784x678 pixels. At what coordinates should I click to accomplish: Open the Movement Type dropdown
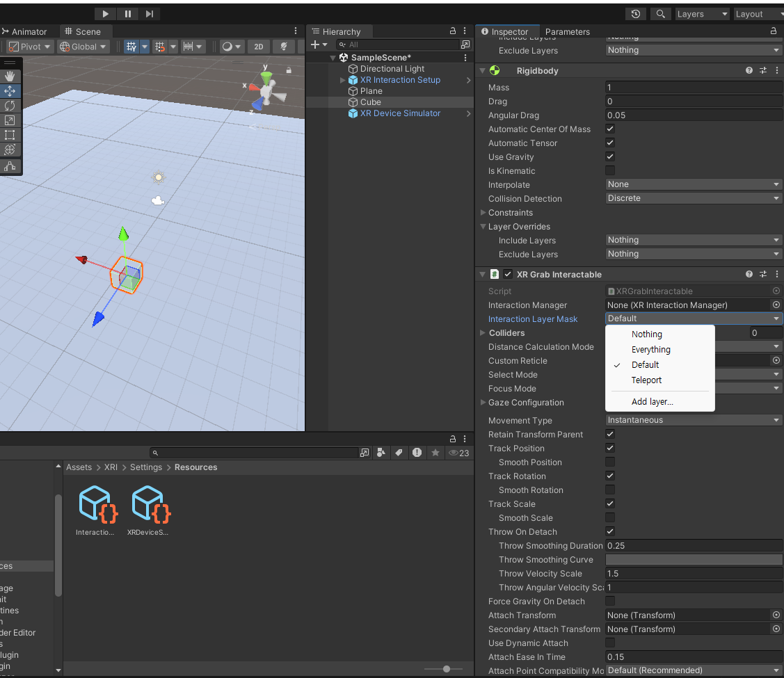[694, 420]
